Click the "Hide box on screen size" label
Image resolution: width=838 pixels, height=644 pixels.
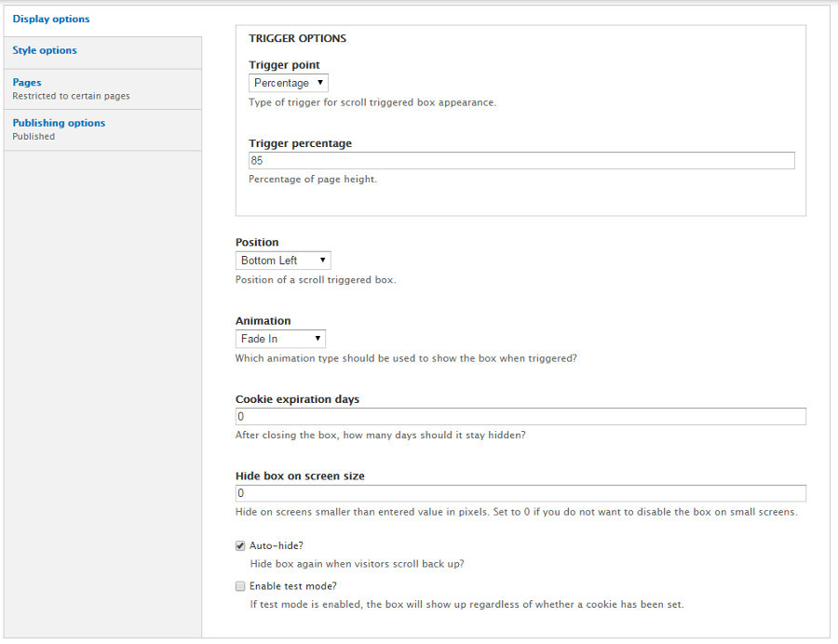(300, 476)
